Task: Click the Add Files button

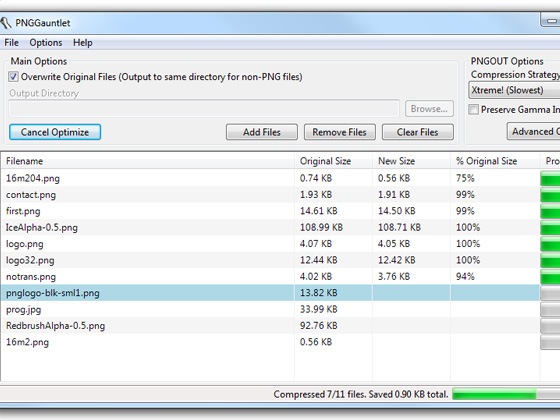Action: [x=262, y=132]
